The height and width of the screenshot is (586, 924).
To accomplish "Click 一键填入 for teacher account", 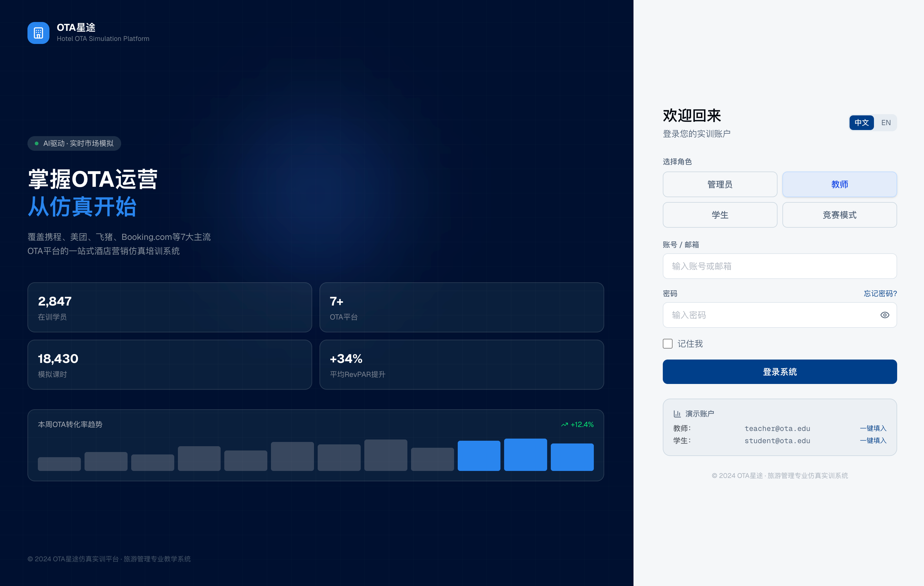I will [x=873, y=428].
